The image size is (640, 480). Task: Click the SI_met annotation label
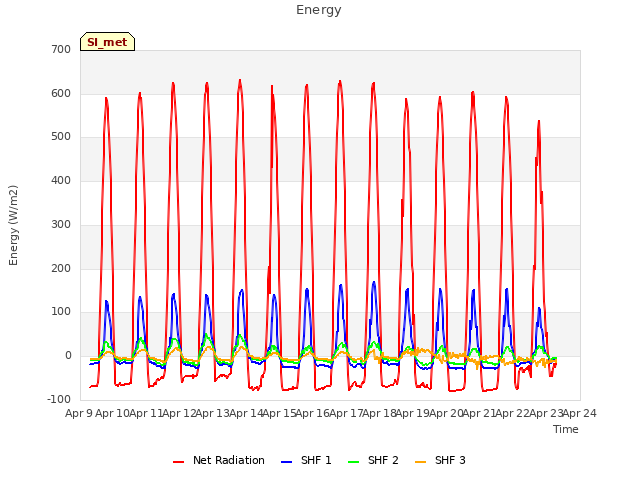pos(107,42)
